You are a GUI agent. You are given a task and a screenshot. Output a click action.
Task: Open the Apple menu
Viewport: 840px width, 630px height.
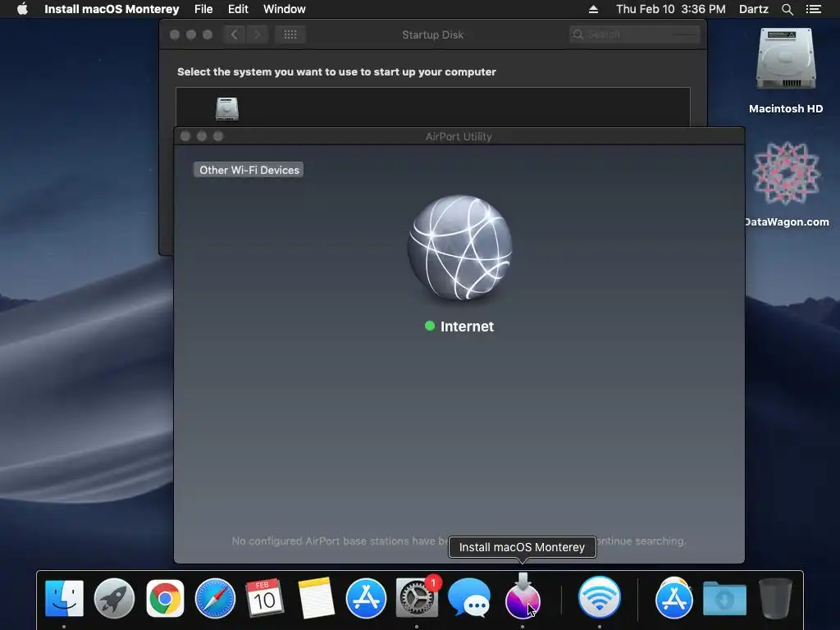tap(22, 9)
